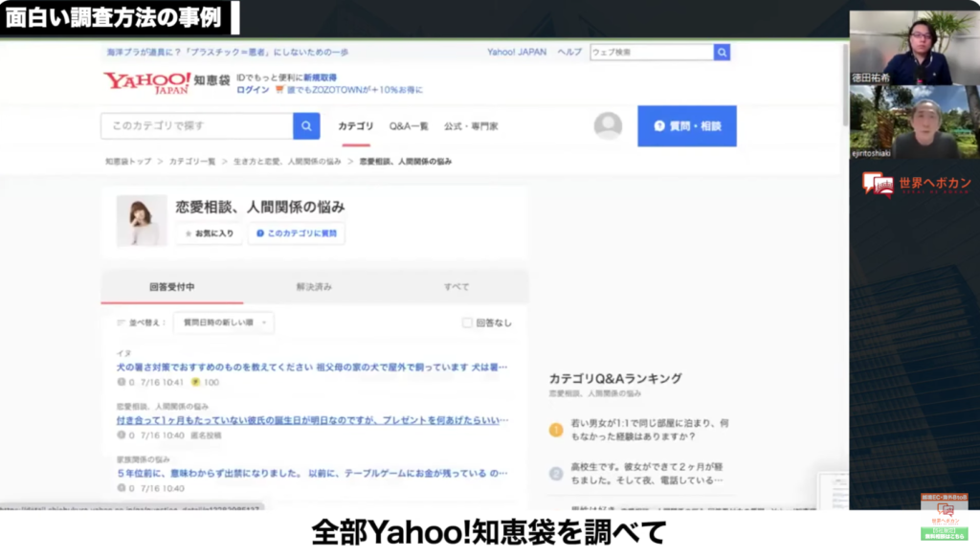
Task: Open the Q&A一覧 navigation tab
Action: [409, 126]
